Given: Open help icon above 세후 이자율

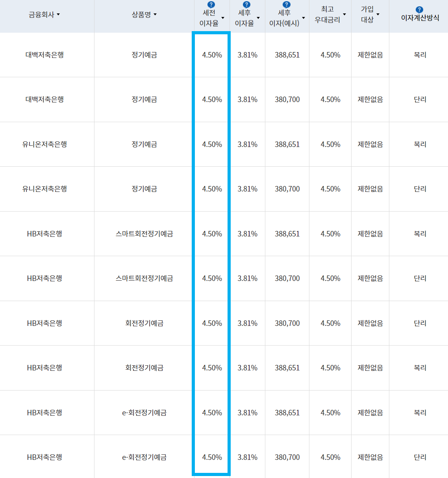Looking at the screenshot, I should coord(246,5).
